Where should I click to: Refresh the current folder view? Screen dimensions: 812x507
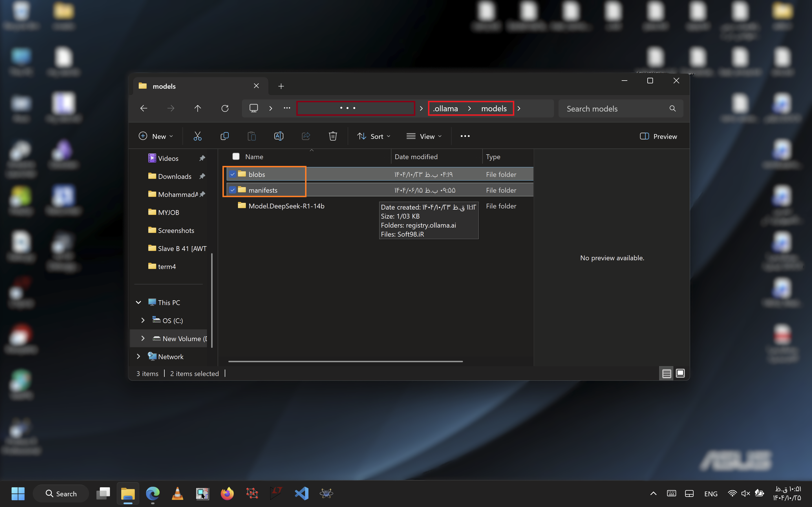click(225, 108)
